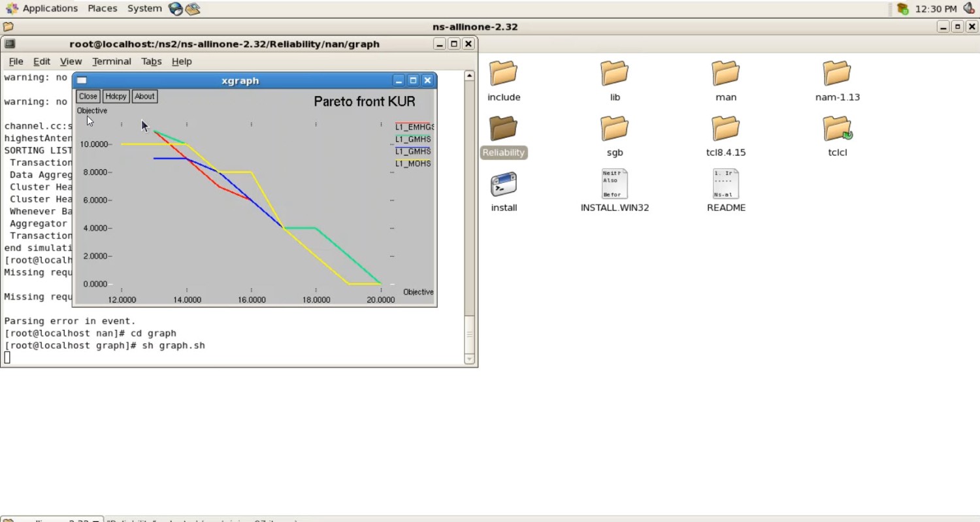The width and height of the screenshot is (980, 522).
Task: Open the INSTALL.WIN32 text file
Action: coord(614,184)
